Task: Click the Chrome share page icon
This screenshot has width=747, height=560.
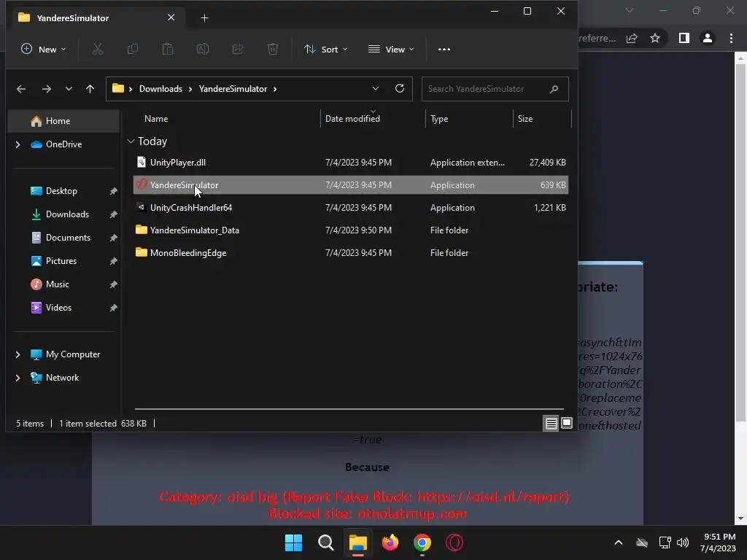Action: [632, 38]
